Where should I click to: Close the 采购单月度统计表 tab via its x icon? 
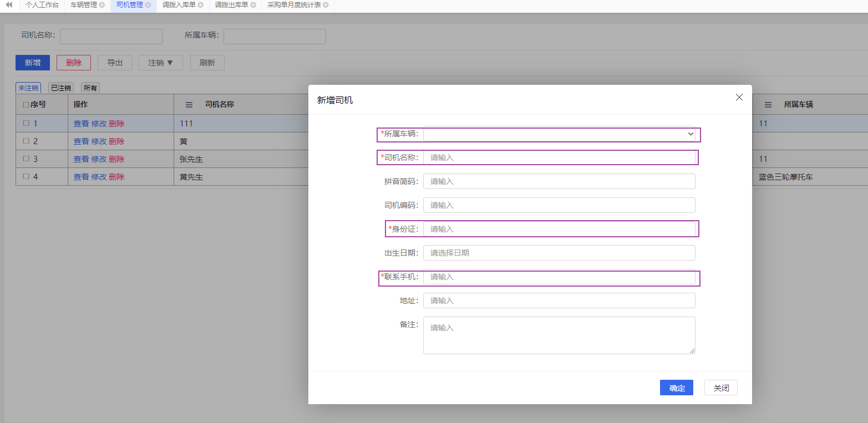(326, 5)
